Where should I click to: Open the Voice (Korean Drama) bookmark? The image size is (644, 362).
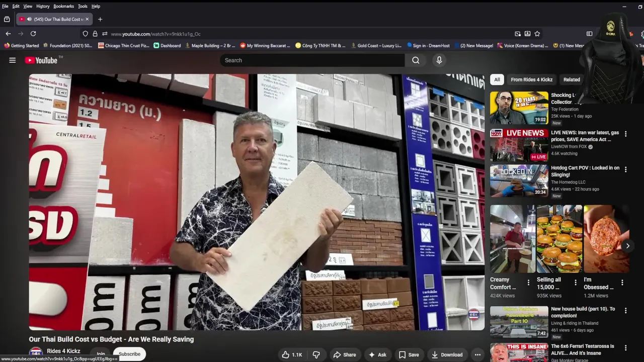[x=522, y=46]
